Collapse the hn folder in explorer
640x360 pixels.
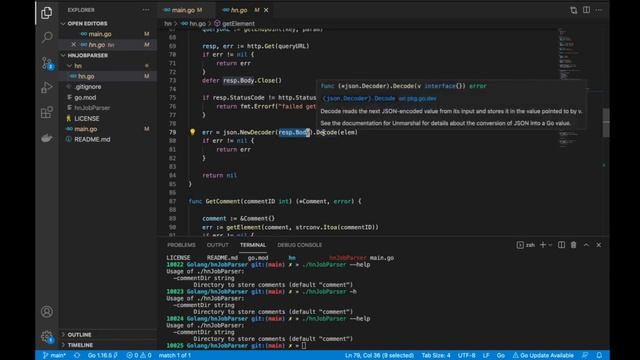pos(78,66)
